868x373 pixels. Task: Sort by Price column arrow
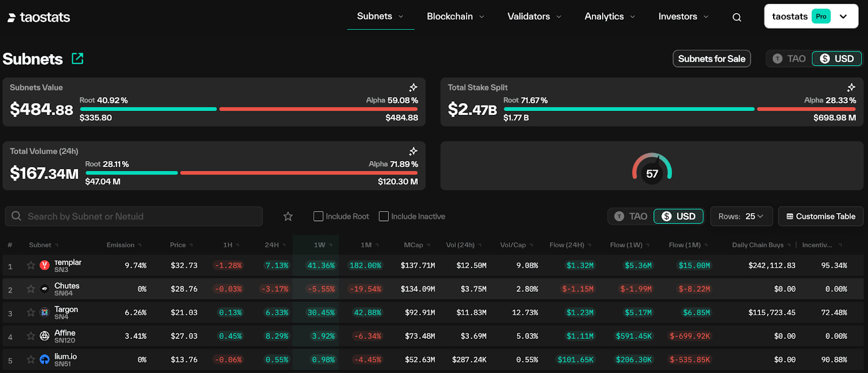pos(190,245)
